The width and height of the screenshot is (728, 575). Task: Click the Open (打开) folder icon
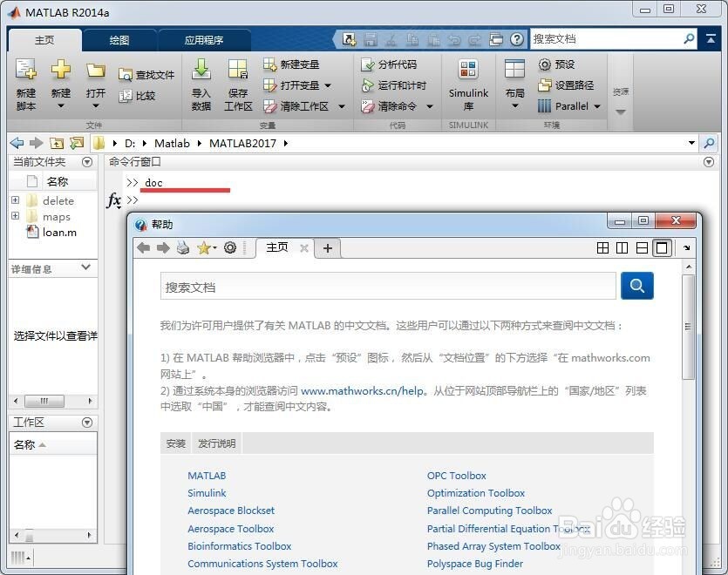click(x=96, y=71)
